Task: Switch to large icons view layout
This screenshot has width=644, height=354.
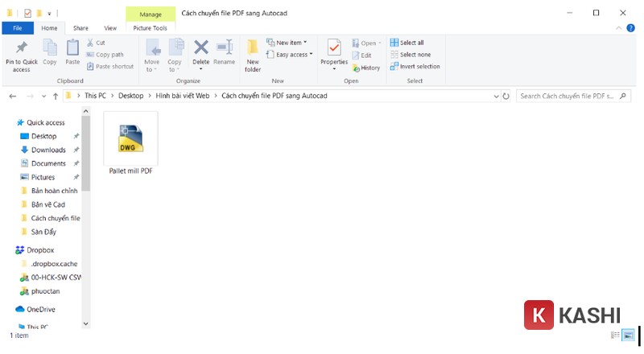Action: 628,335
